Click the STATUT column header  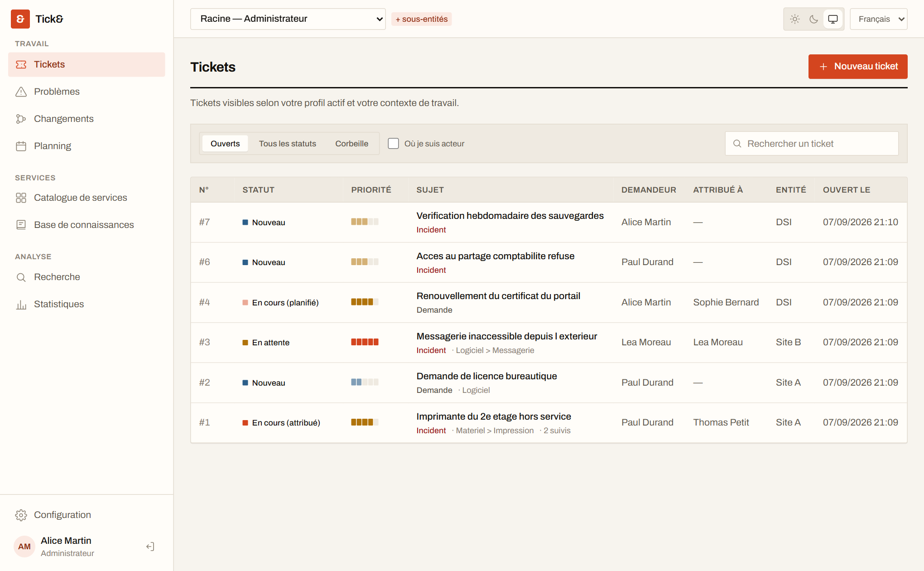tap(259, 190)
